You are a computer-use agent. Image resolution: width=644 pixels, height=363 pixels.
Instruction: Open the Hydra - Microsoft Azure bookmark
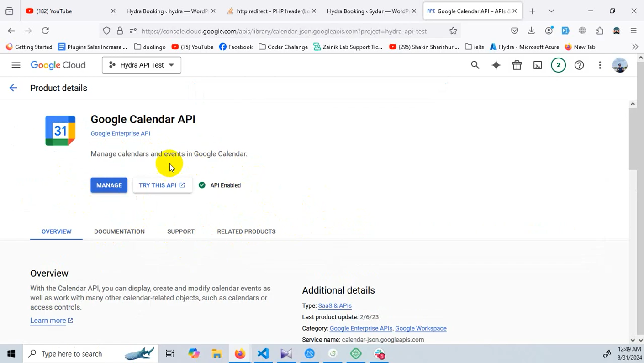[x=524, y=47]
